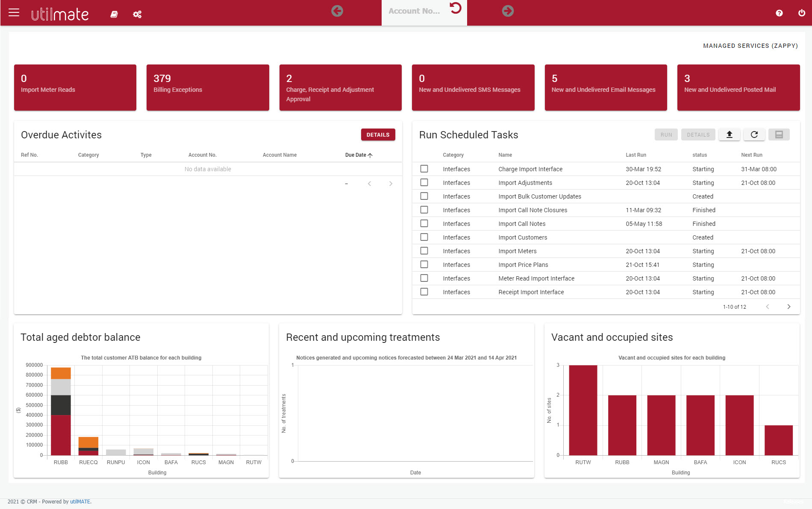Open New and Undelivered Email Messages tile
This screenshot has width=812, height=509.
pyautogui.click(x=606, y=88)
